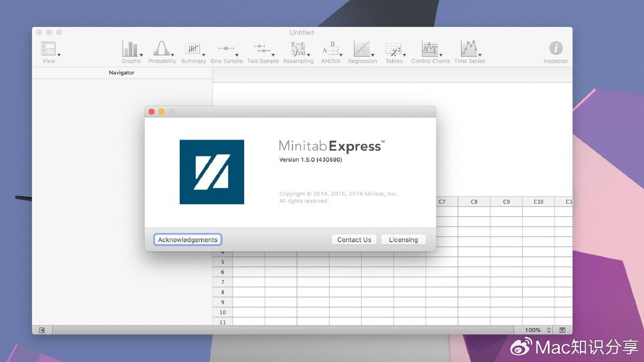Click the Contact Us button
Screen dimensions: 644x362
tap(353, 239)
